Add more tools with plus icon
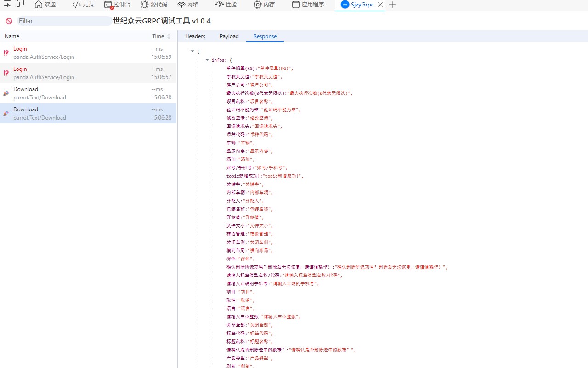The height and width of the screenshot is (368, 588). tap(392, 5)
